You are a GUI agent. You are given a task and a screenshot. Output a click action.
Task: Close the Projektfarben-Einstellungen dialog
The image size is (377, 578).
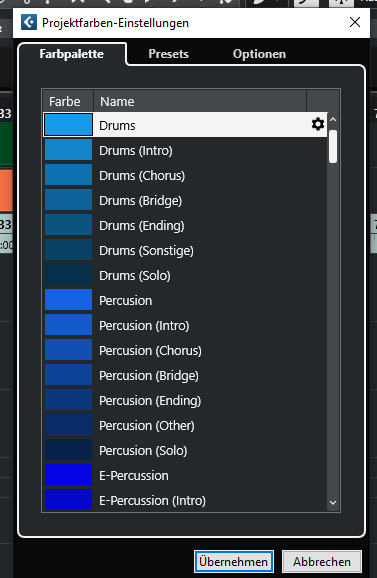pyautogui.click(x=355, y=22)
